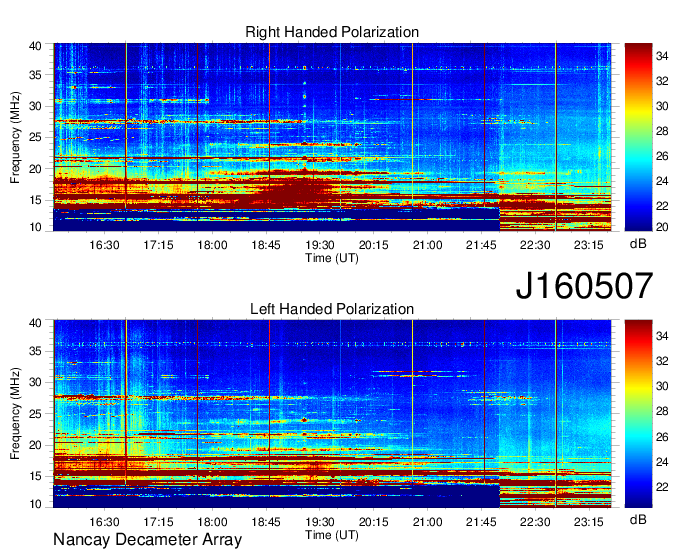Click the 35 MHz tick on Left Handed frequency axis
680x552 pixels.
click(35, 351)
